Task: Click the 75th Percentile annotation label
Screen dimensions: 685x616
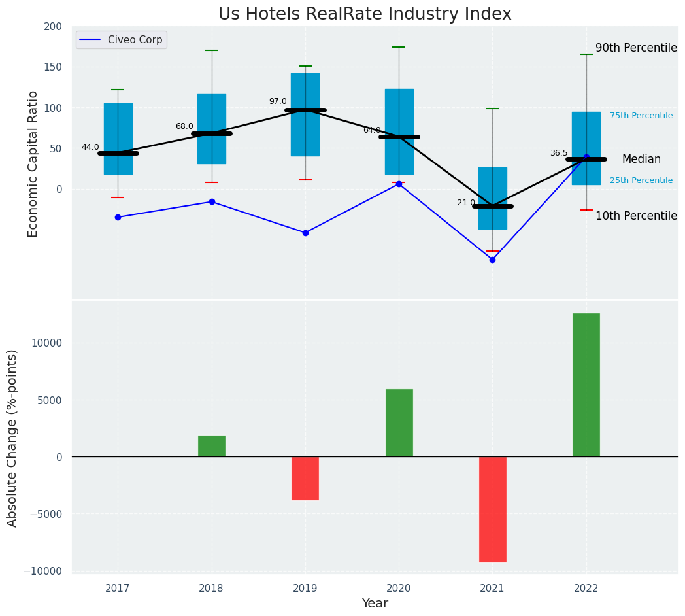Action: coord(641,116)
